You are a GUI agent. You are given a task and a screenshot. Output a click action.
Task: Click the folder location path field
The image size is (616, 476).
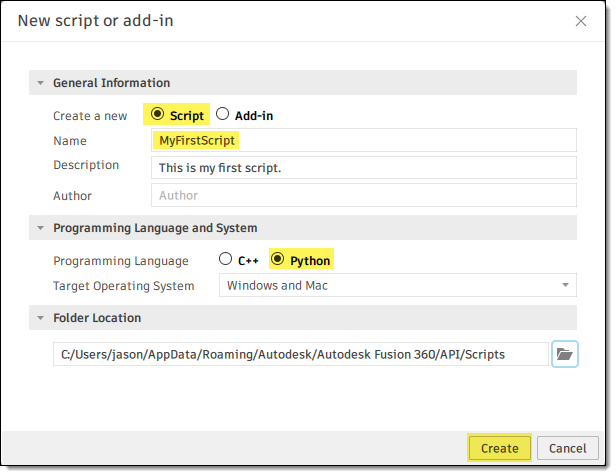(x=301, y=354)
